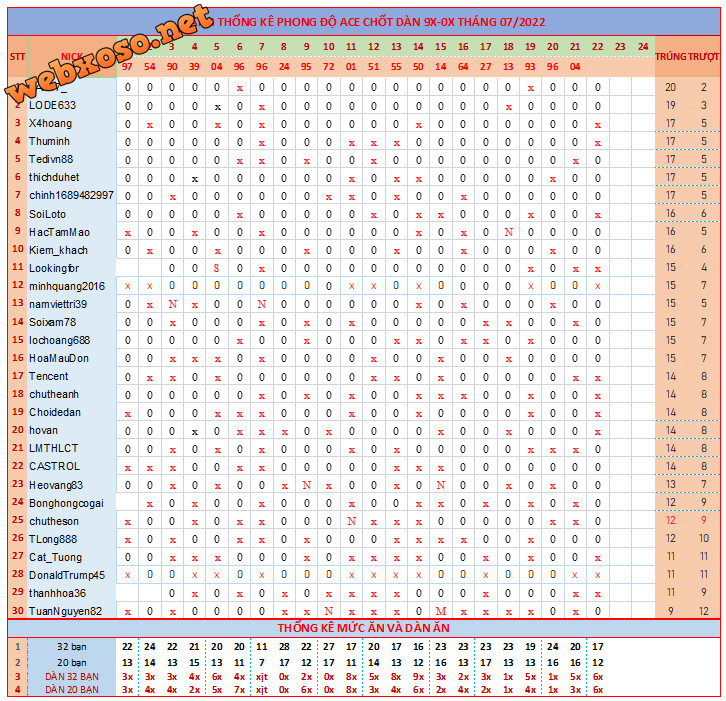Click the 'N' cell in HacTamMao row
Viewport: 726px width, 701px height.
click(x=508, y=232)
